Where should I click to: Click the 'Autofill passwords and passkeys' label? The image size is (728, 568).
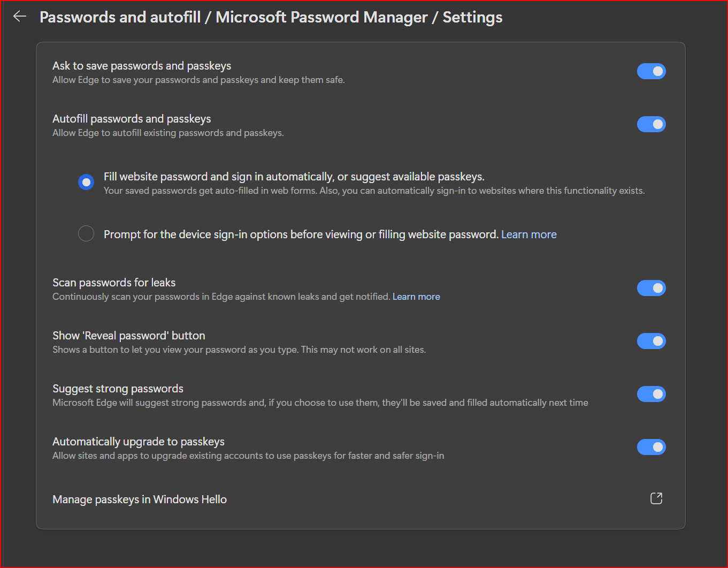[132, 119]
